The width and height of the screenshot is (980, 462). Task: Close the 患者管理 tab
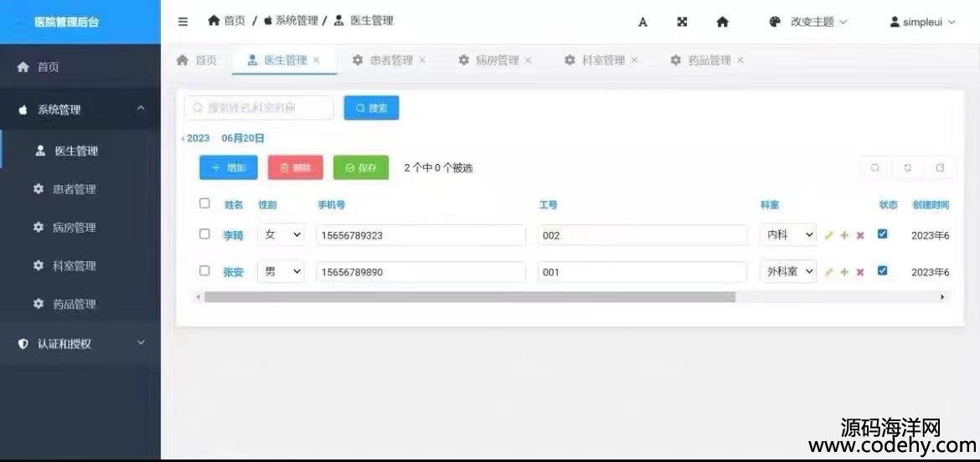pyautogui.click(x=422, y=60)
